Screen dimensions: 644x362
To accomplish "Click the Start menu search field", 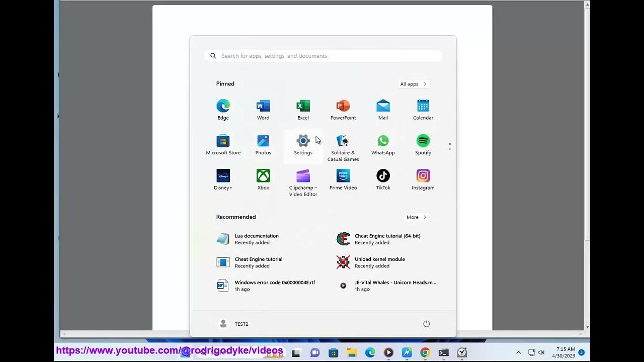I will 324,56.
